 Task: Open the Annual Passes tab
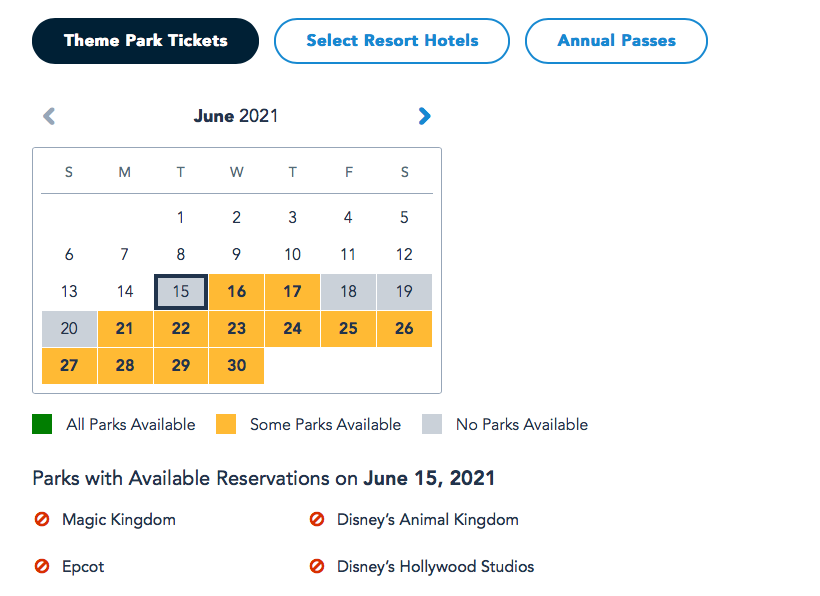tap(616, 41)
